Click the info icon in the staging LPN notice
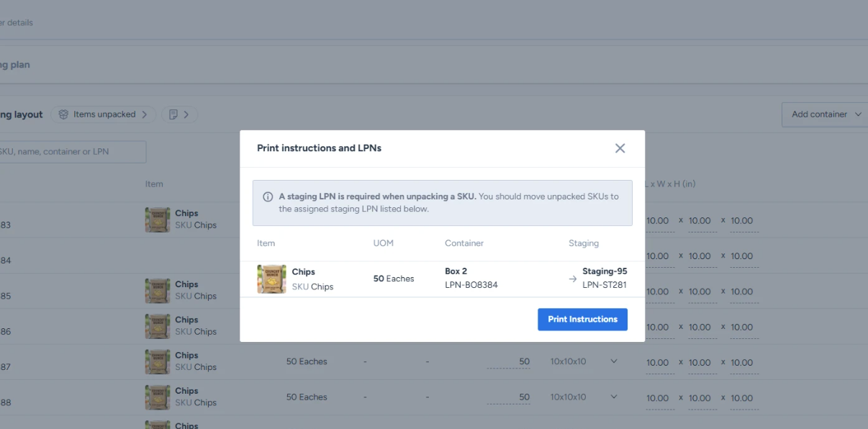868x429 pixels. [x=268, y=197]
